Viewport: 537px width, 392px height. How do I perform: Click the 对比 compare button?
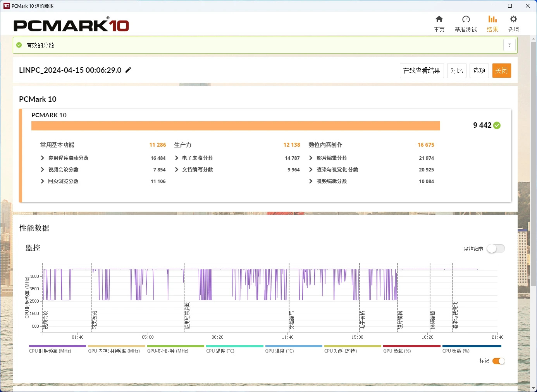pos(457,70)
